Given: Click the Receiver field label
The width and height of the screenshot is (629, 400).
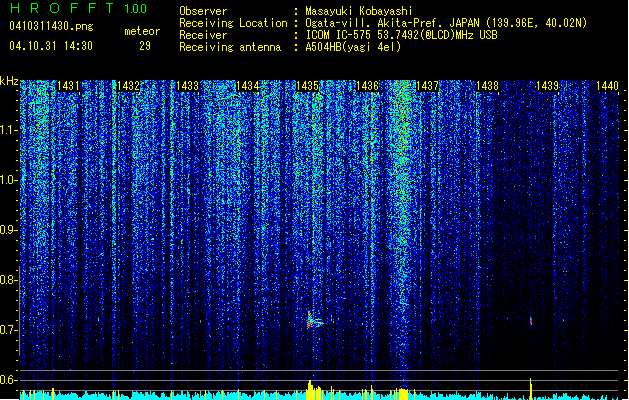Looking at the screenshot, I should pyautogui.click(x=203, y=35).
